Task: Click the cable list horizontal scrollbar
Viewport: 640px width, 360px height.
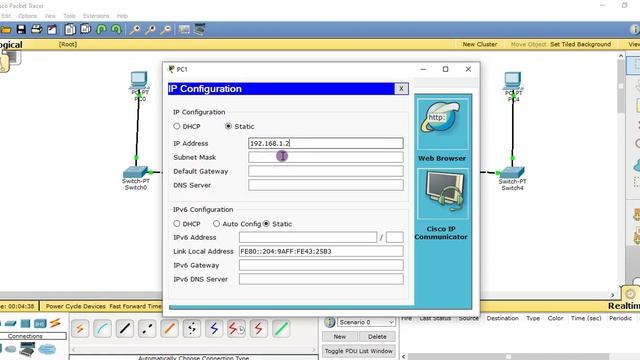Action: pyautogui.click(x=194, y=349)
